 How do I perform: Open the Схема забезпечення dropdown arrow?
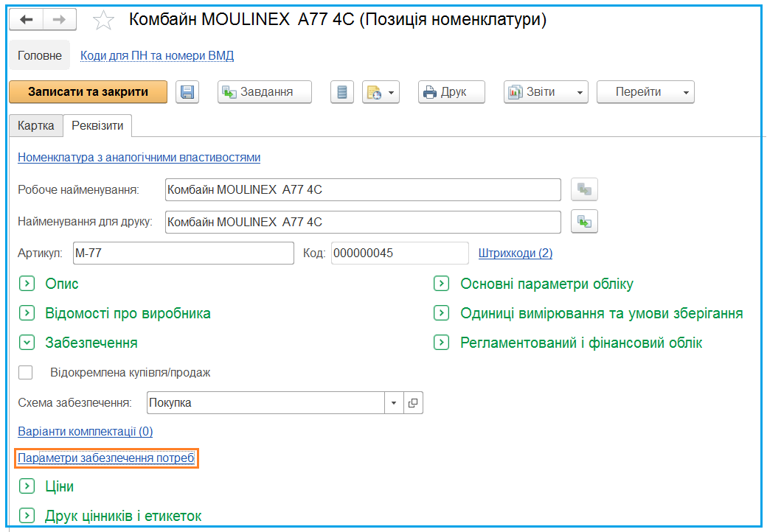[394, 403]
